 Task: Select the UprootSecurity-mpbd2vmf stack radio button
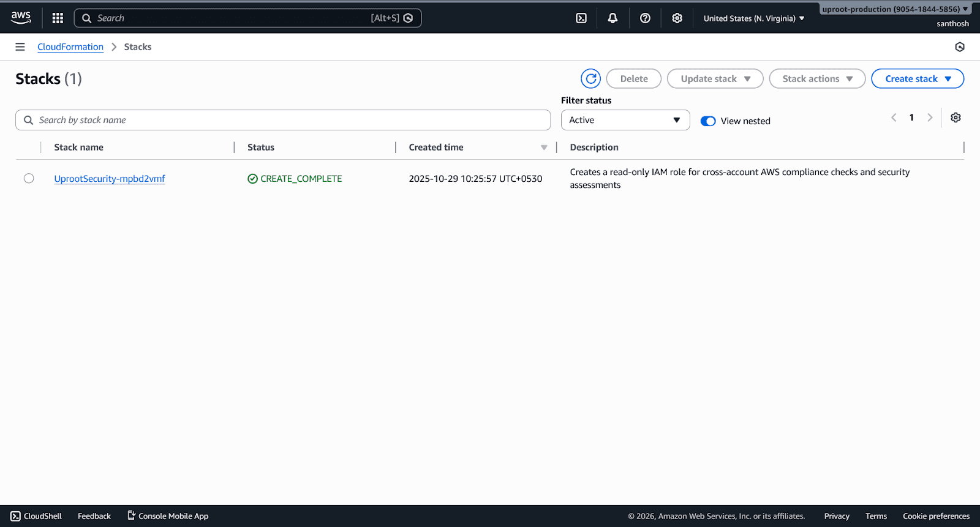click(29, 179)
